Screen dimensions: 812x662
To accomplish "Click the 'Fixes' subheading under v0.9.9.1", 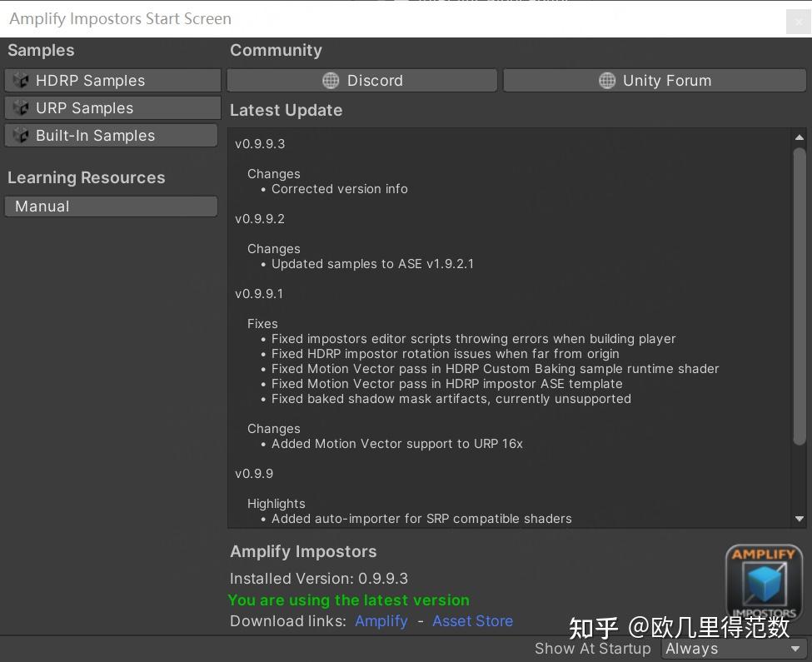I will [262, 324].
